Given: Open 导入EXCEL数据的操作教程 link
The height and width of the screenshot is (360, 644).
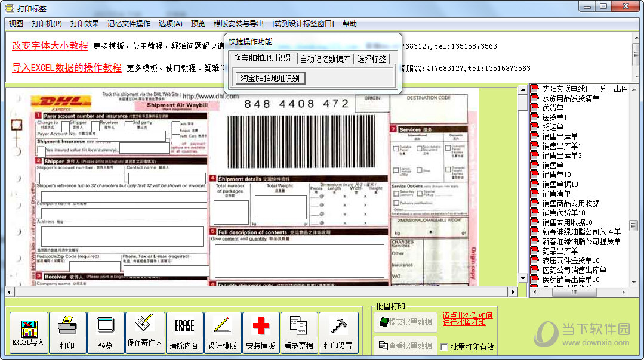Looking at the screenshot, I should [66, 68].
